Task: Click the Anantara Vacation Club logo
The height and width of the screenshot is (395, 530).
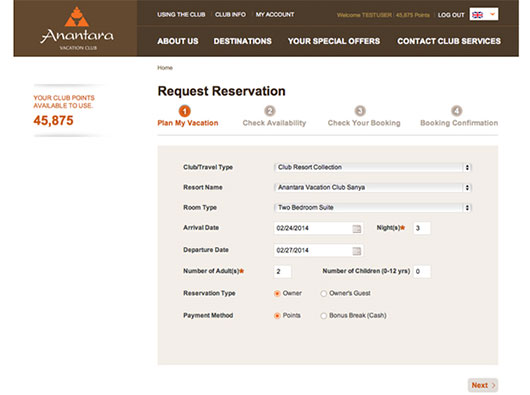Action: pos(77,29)
